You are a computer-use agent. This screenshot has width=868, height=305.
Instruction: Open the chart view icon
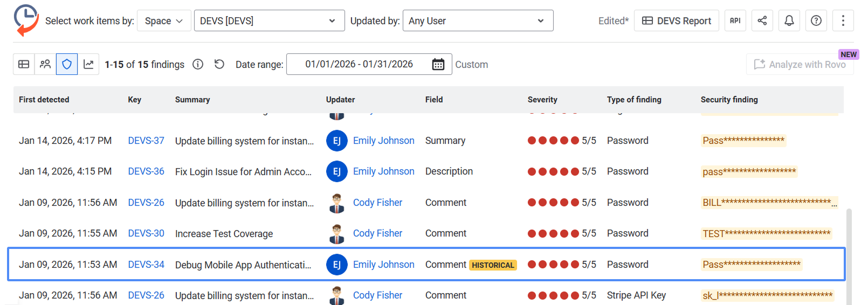tap(88, 64)
